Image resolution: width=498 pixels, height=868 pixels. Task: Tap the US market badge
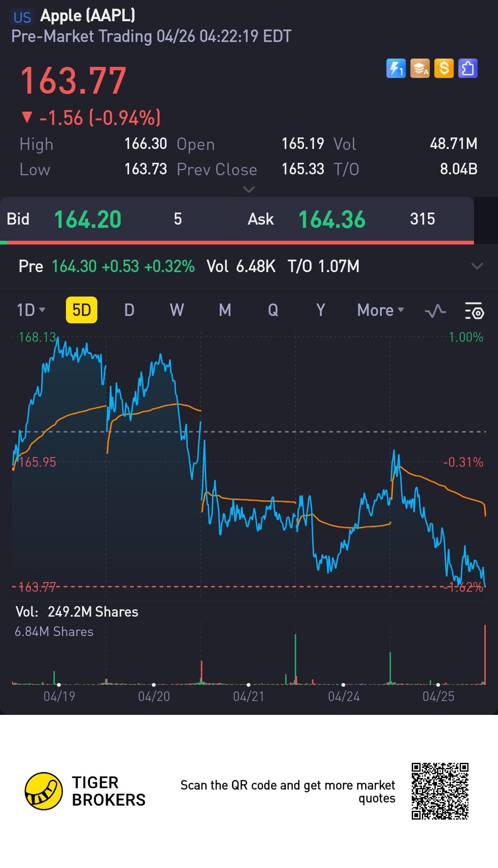tap(22, 17)
